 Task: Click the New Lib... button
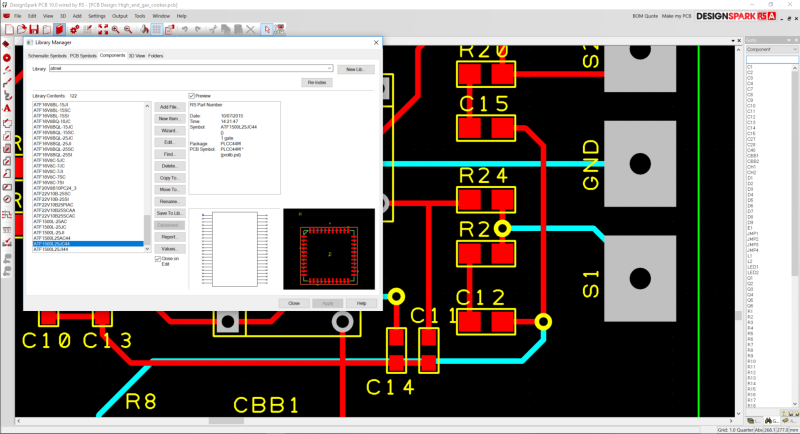point(356,69)
